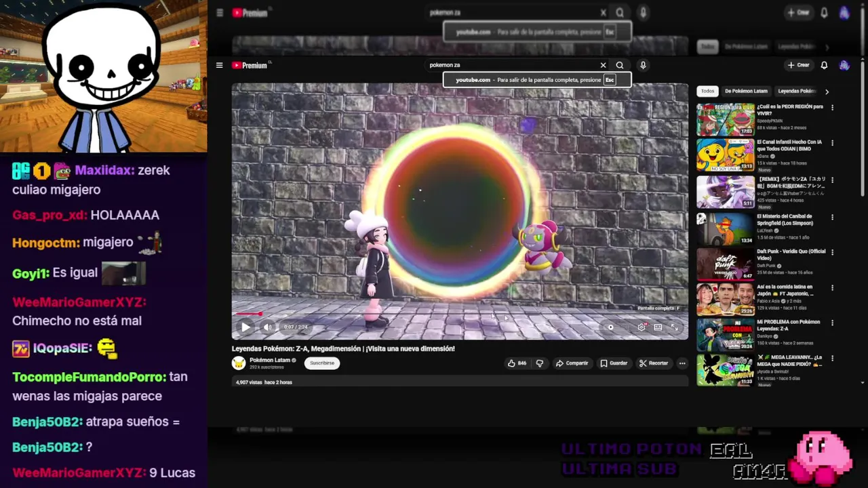Click Compartir to share the video
Viewport: 868px width, 488px height.
[572, 363]
